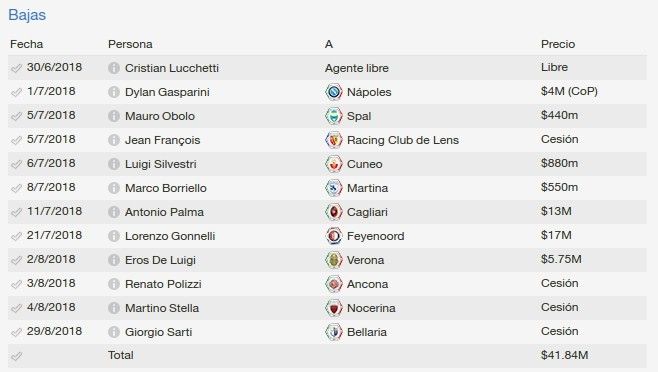Open info icon next to Marco Borriello
Screen dimensions: 658x372
click(x=114, y=188)
